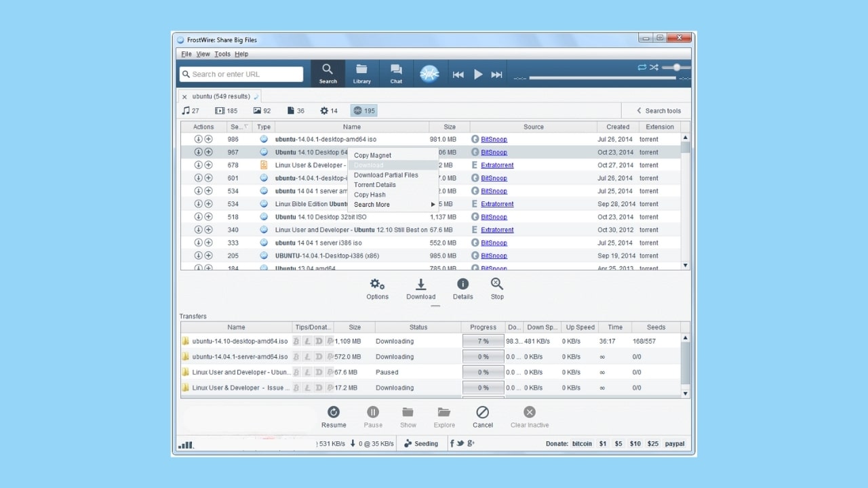Stop the search with Stop button
This screenshot has width=868, height=488.
click(497, 289)
